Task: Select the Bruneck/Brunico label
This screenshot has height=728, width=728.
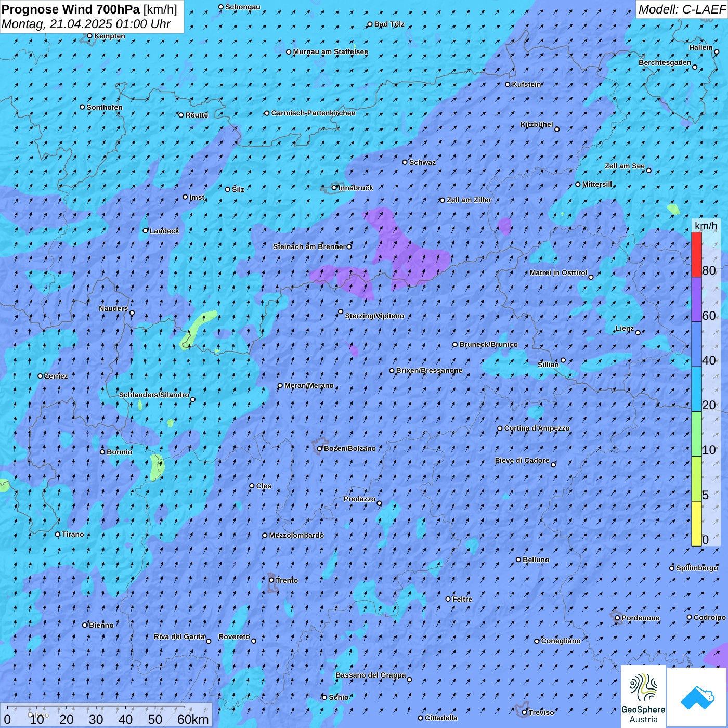Action: coord(488,344)
